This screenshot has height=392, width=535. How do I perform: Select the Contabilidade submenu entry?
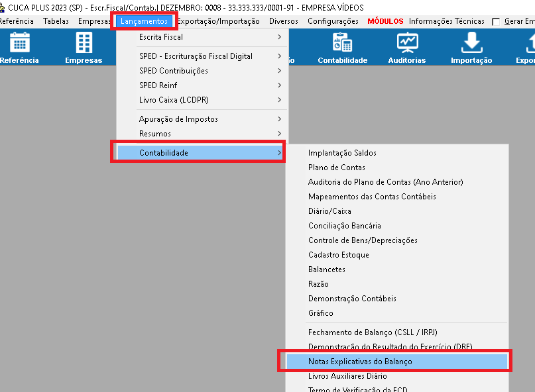pos(200,153)
